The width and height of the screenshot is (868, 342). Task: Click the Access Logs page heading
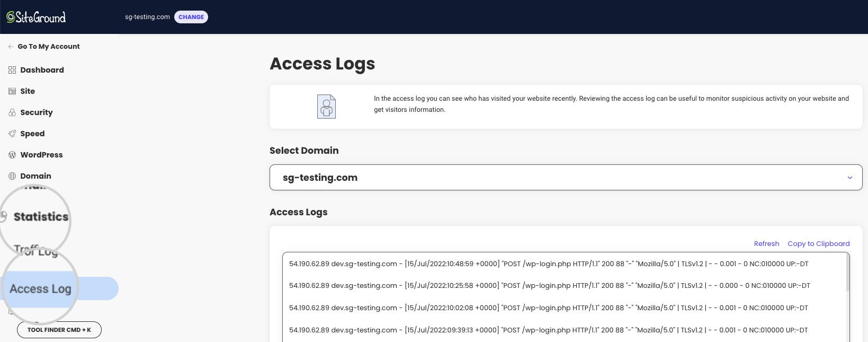point(322,64)
